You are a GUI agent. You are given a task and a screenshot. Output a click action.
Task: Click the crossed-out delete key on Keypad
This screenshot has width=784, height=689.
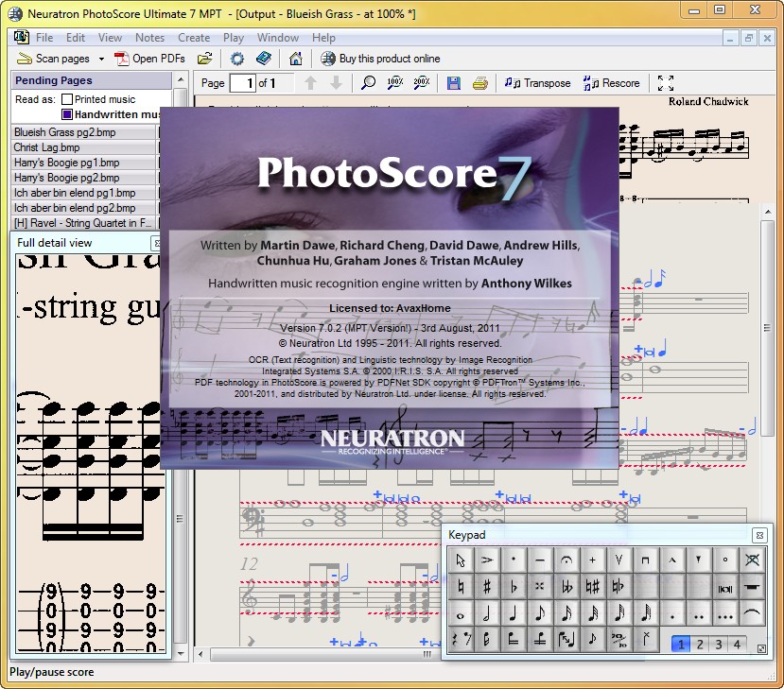[752, 560]
